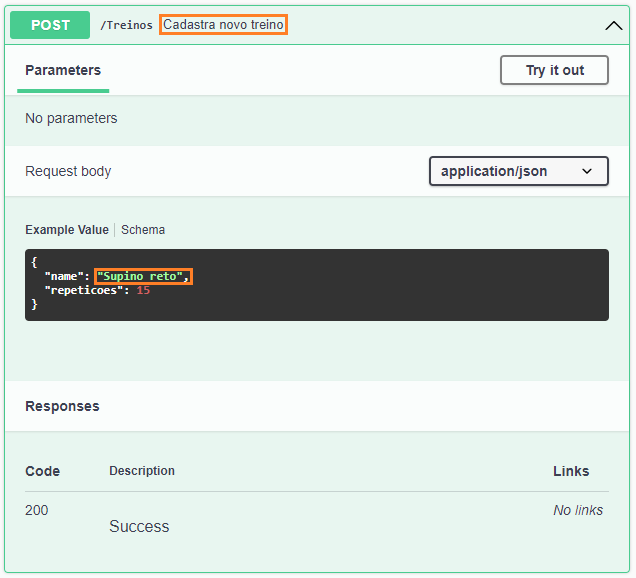636x578 pixels.
Task: Click the Links column header
Action: (x=571, y=471)
